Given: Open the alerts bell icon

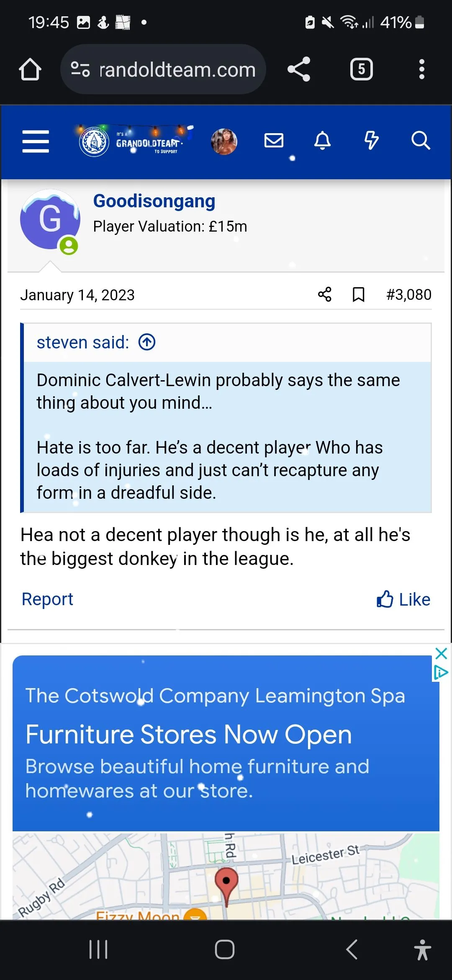Looking at the screenshot, I should (x=322, y=141).
